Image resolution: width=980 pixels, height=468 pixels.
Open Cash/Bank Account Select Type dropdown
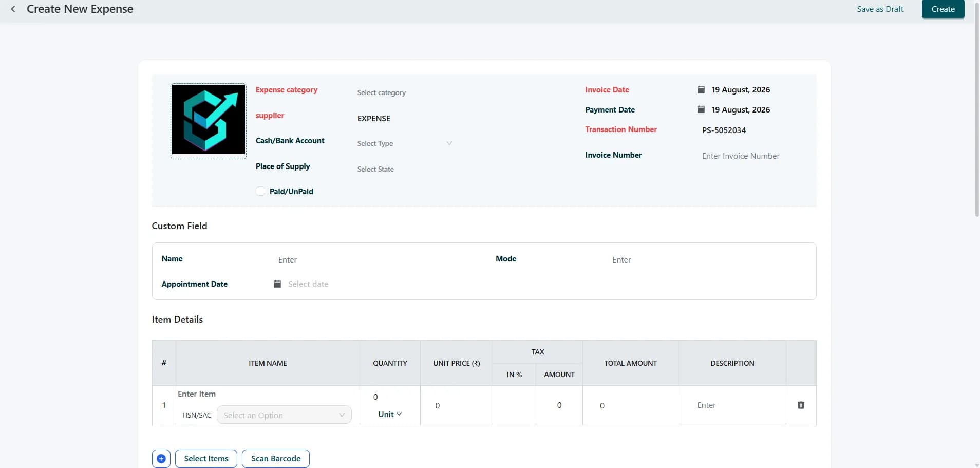[x=405, y=143]
